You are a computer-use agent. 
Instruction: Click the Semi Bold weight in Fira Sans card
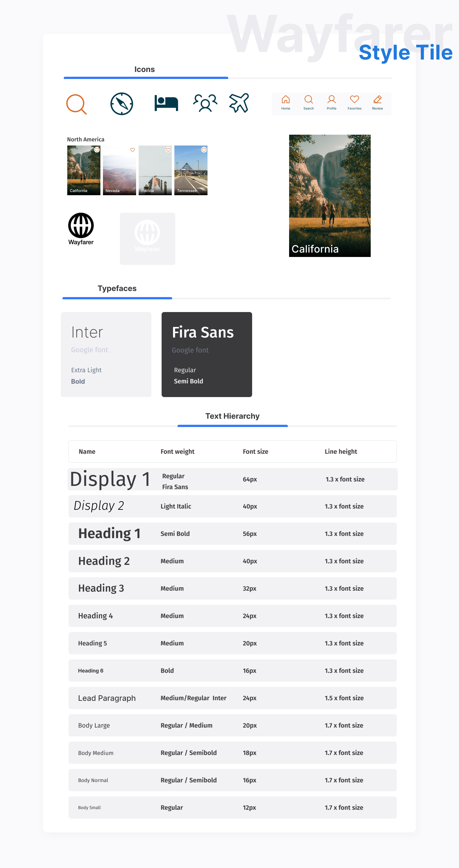click(x=188, y=381)
